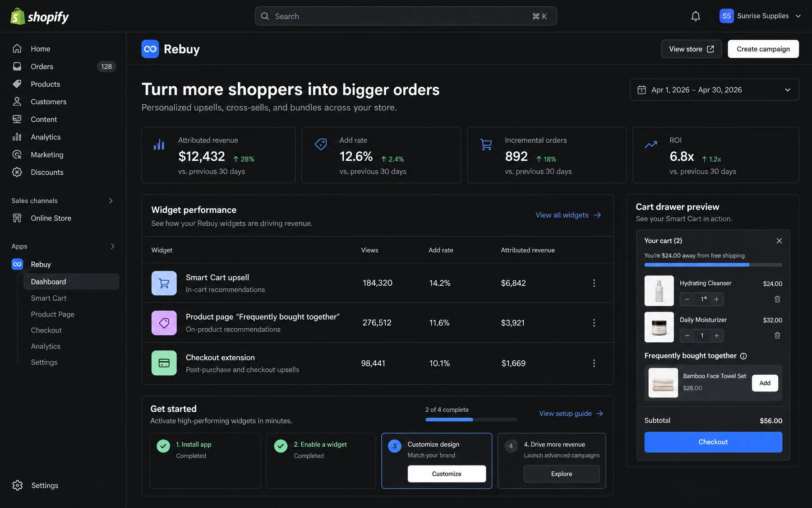Click the Shopify logo

(40, 16)
